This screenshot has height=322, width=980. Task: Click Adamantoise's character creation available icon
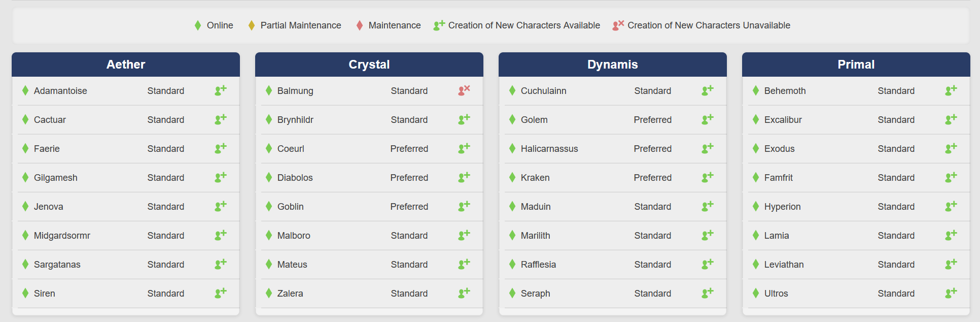point(221,90)
